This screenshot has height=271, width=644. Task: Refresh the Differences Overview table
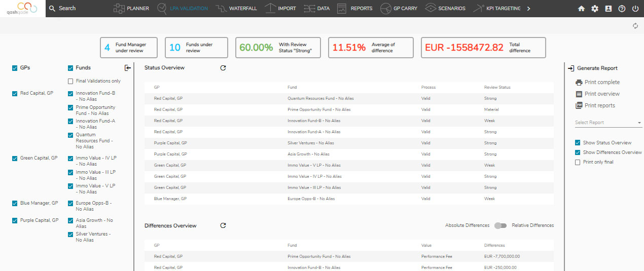[x=223, y=225]
